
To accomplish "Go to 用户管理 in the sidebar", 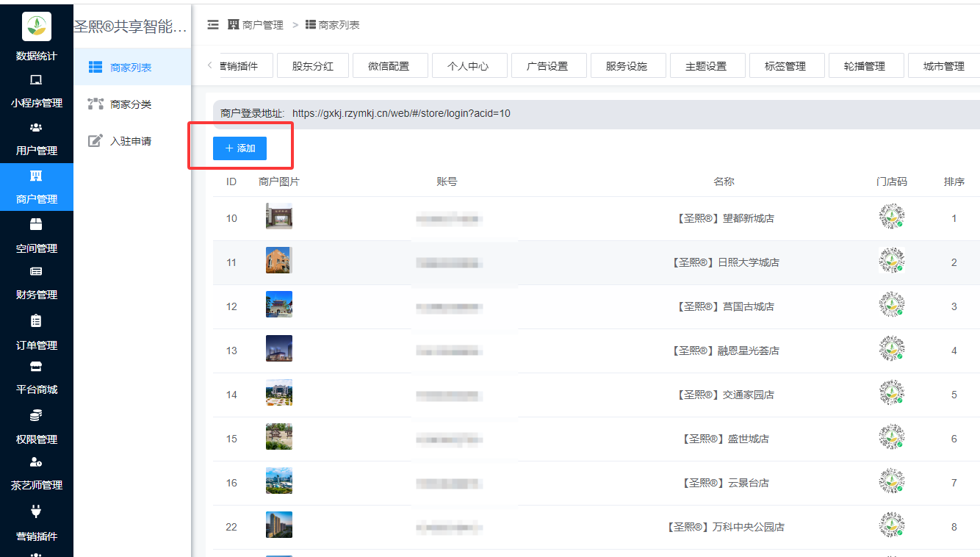I will pyautogui.click(x=37, y=140).
